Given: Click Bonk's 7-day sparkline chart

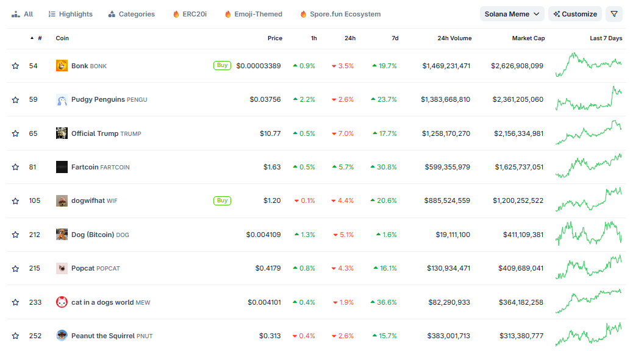Looking at the screenshot, I should pyautogui.click(x=589, y=65).
